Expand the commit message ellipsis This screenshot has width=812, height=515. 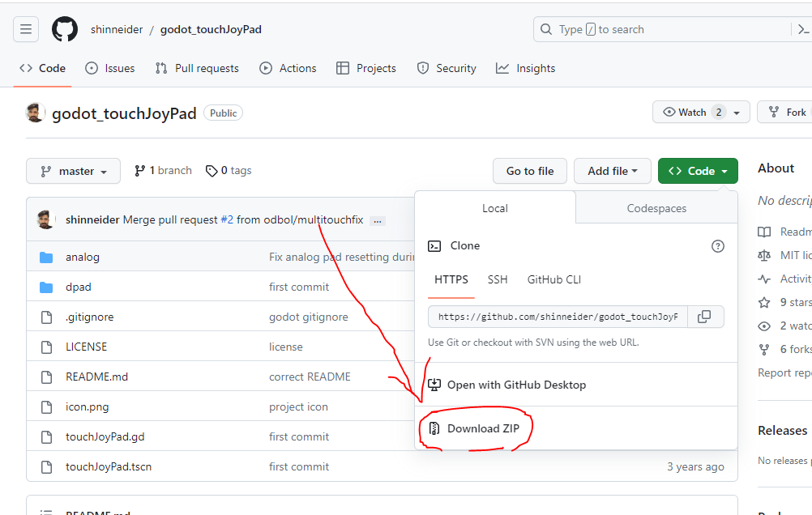[x=378, y=221]
